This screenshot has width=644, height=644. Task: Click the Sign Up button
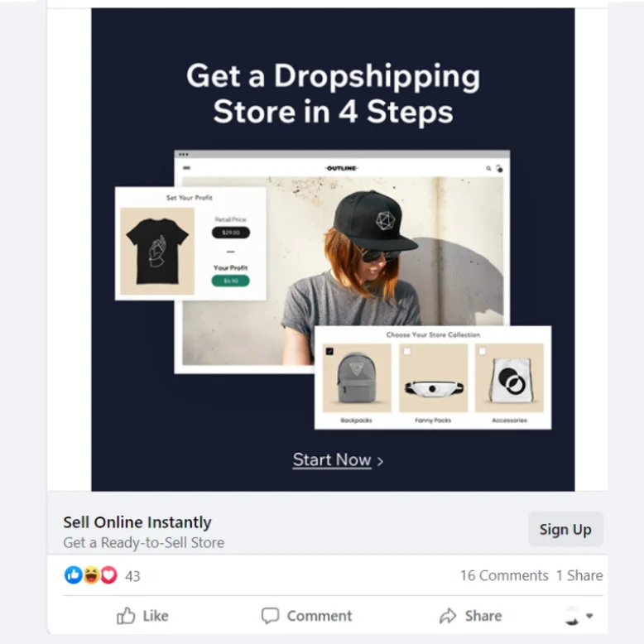click(565, 530)
